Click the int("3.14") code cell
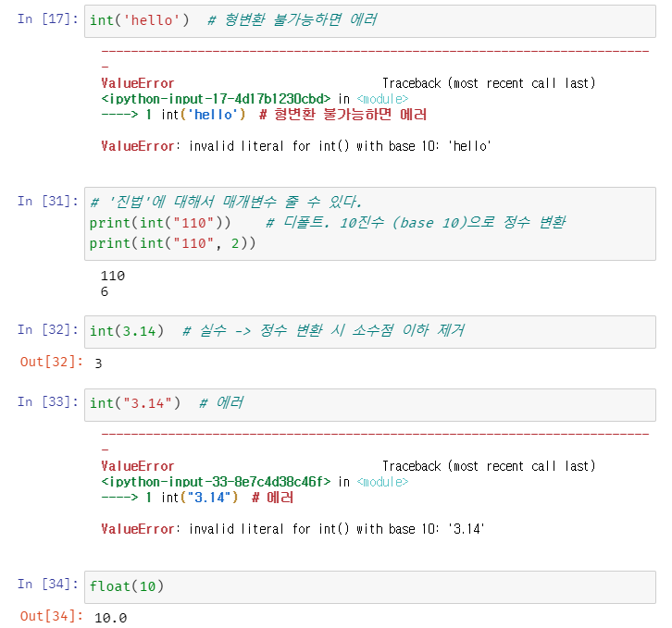Screen dimensions: 672x628 370,405
